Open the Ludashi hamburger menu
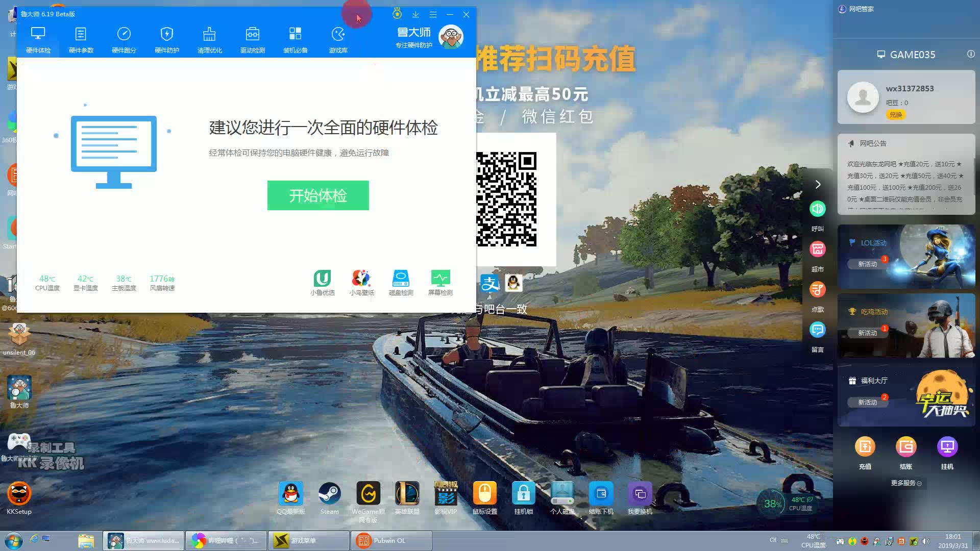 [x=433, y=14]
